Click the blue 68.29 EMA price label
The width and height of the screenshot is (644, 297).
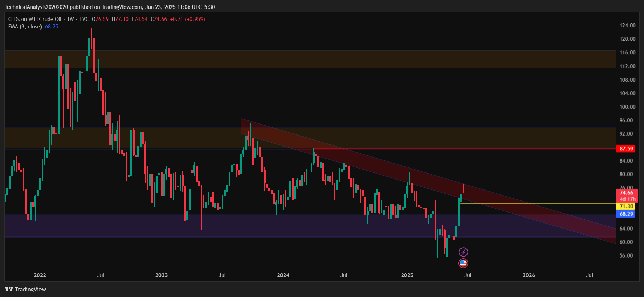click(626, 214)
